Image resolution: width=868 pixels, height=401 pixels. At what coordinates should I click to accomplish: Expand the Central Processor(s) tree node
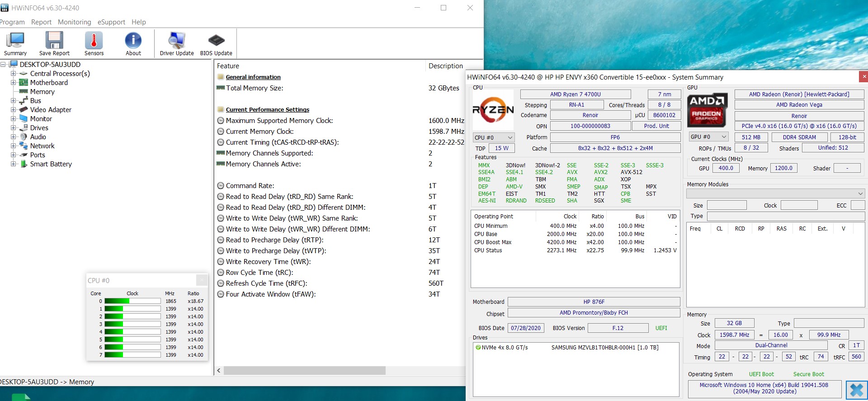click(14, 74)
